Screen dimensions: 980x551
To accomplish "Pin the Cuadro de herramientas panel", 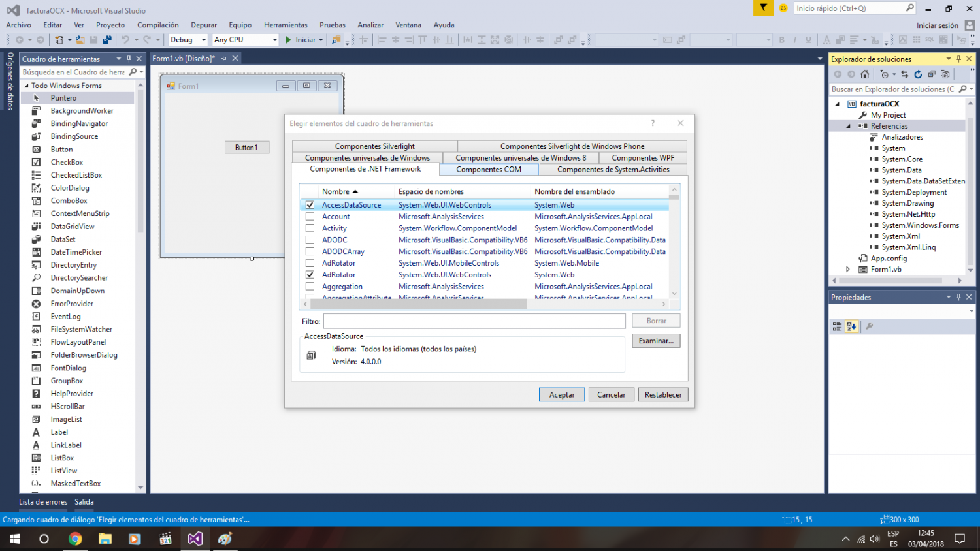I will (129, 59).
